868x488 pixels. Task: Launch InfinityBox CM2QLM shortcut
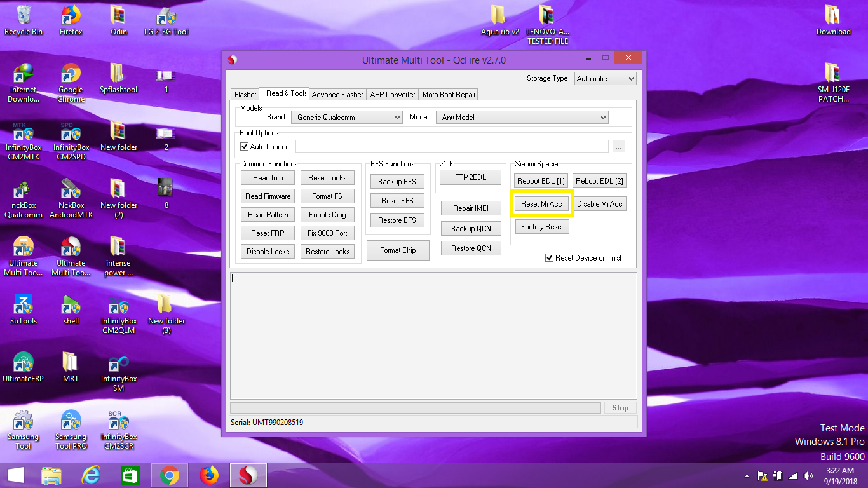[x=118, y=314]
